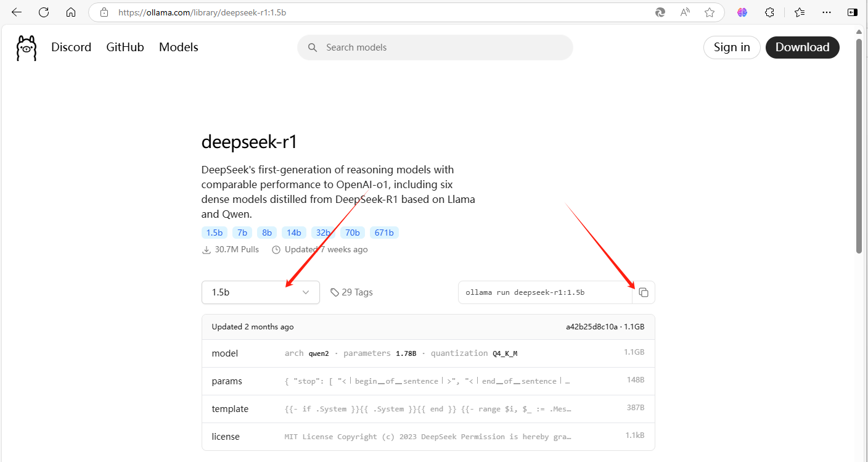
Task: Open the model file row
Action: pyautogui.click(x=428, y=353)
